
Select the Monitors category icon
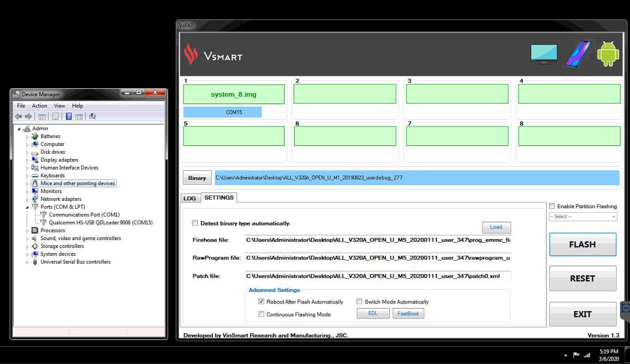coord(35,191)
